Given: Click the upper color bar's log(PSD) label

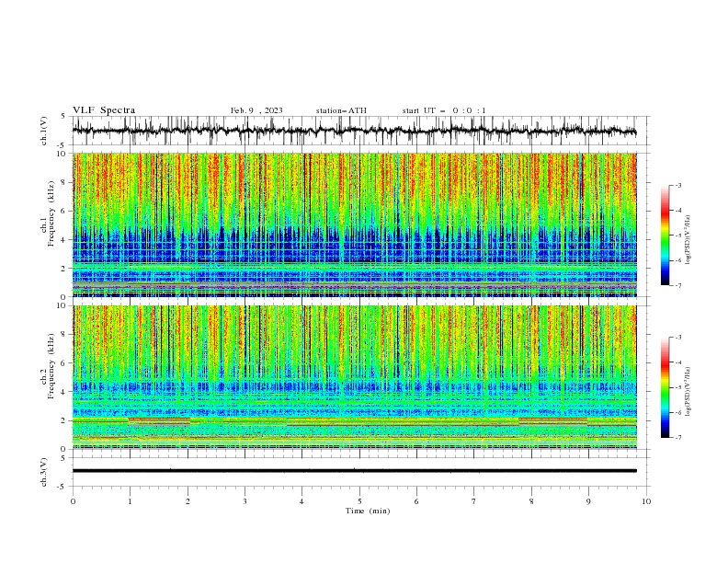Looking at the screenshot, I should coord(688,240).
